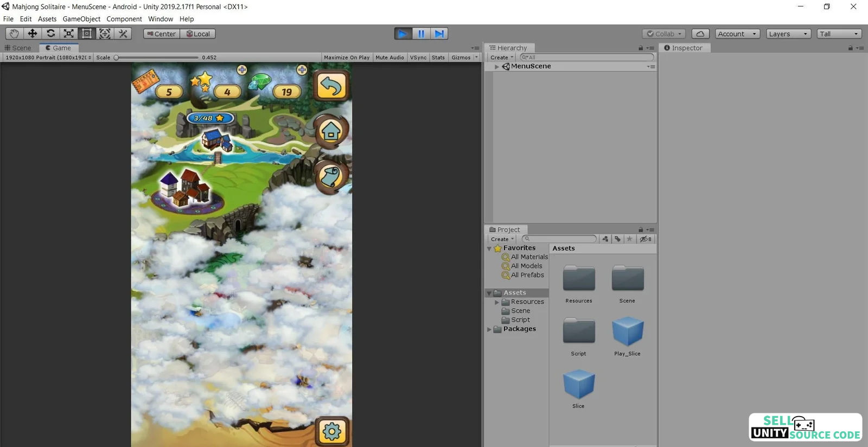Screen dimensions: 868x447
Task: Select the combined Transform tool
Action: pos(105,34)
